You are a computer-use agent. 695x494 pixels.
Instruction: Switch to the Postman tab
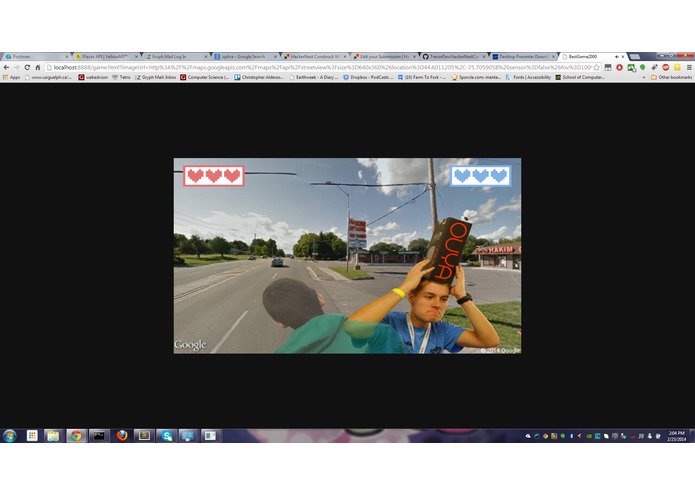[x=35, y=57]
